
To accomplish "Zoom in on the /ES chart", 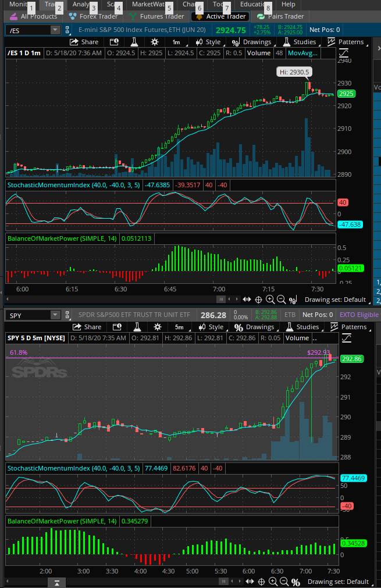I will click(x=270, y=300).
